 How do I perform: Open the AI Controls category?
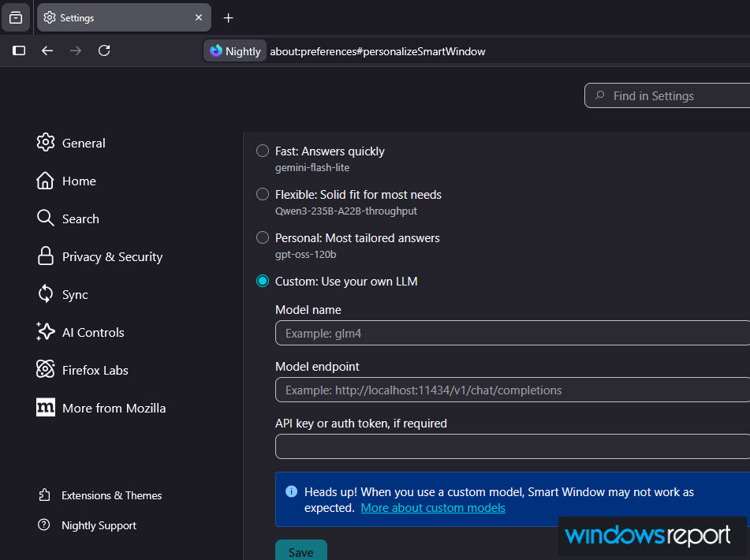[x=80, y=332]
